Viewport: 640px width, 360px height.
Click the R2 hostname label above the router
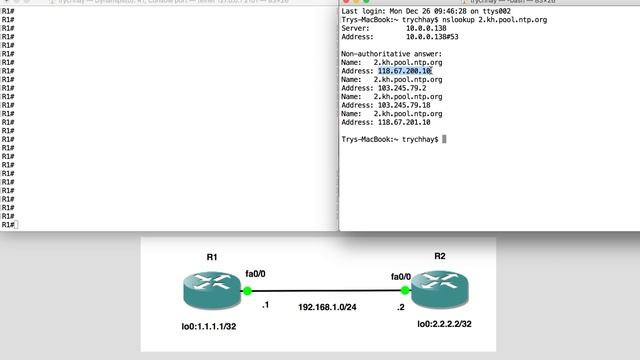click(x=440, y=256)
